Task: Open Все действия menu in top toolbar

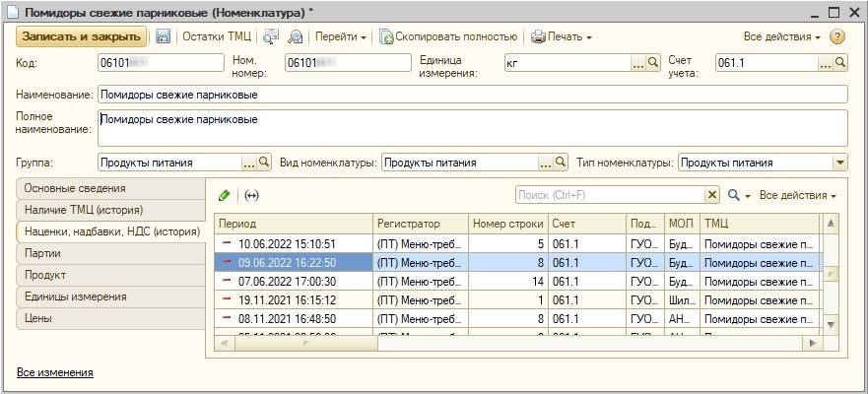Action: pyautogui.click(x=782, y=36)
